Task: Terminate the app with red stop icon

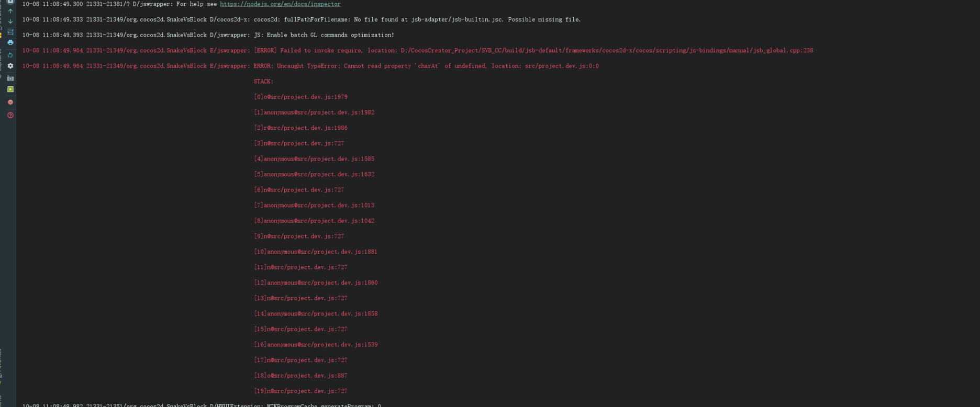Action: tap(10, 102)
